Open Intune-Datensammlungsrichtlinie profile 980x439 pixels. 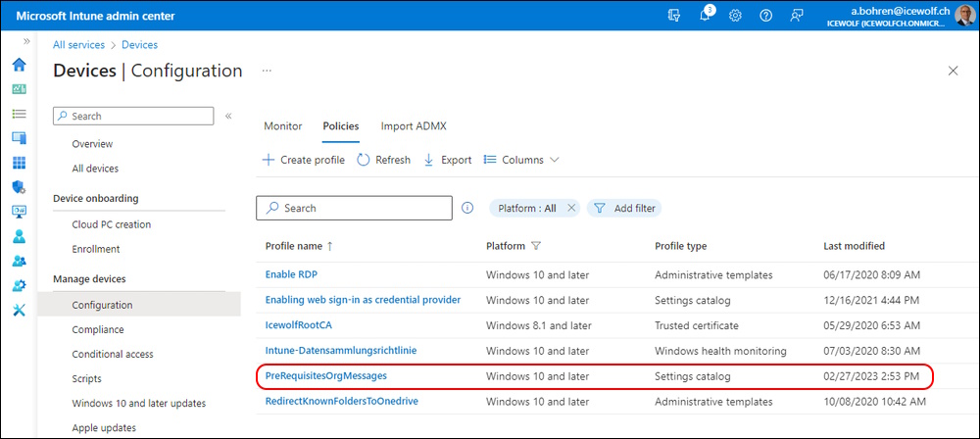341,350
